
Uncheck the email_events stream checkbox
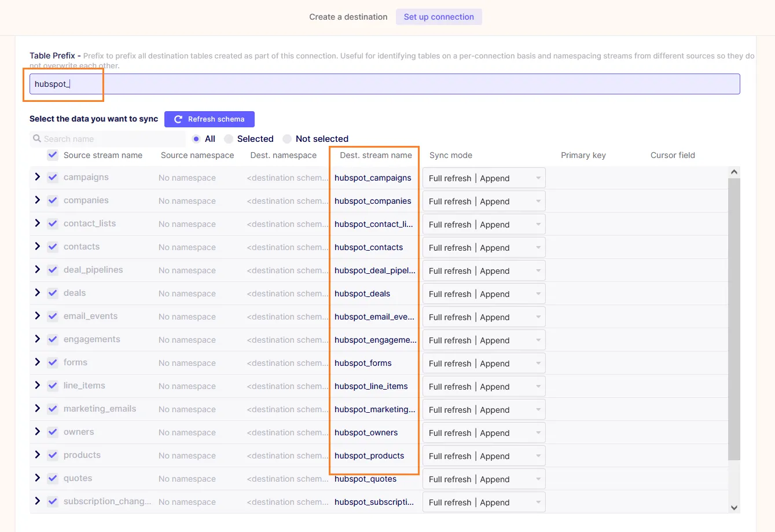[x=53, y=316]
